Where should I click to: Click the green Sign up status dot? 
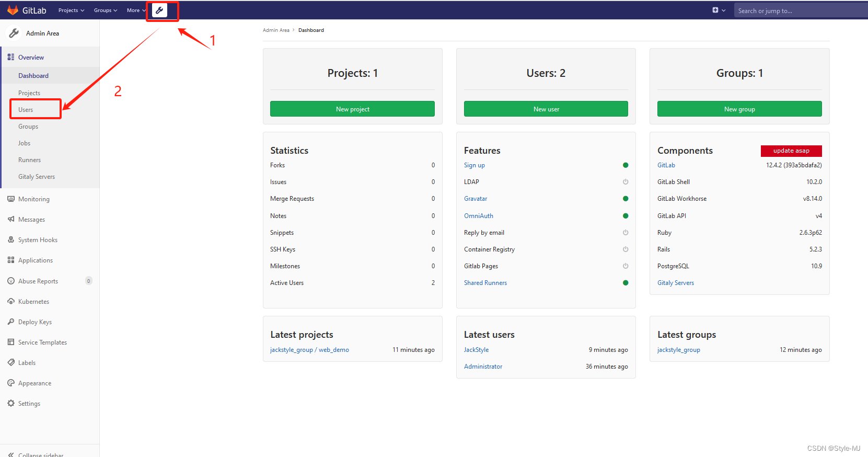pos(626,165)
